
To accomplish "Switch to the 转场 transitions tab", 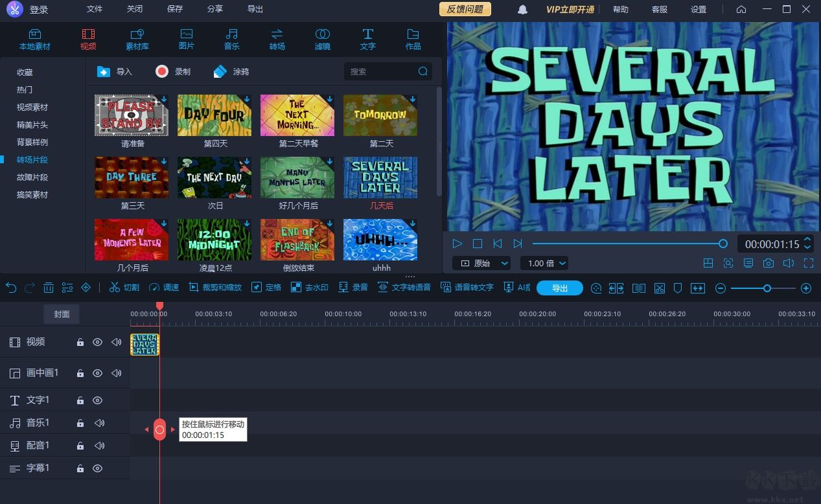I will 277,39.
